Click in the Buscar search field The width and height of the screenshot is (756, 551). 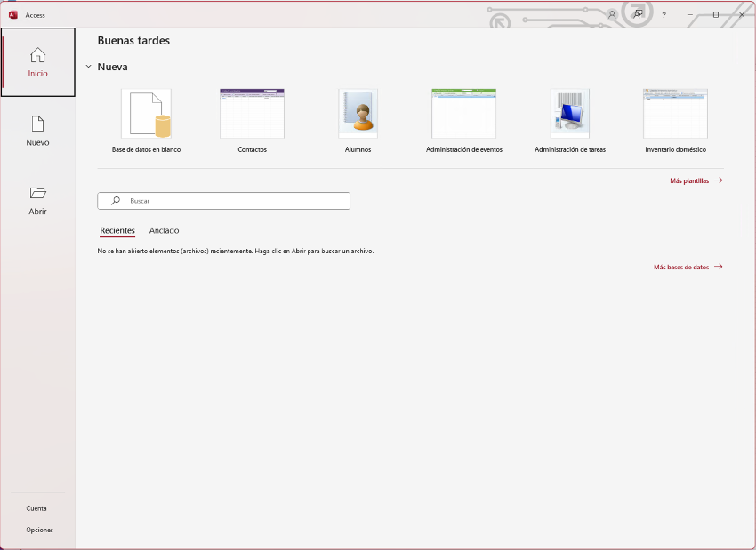coord(223,201)
